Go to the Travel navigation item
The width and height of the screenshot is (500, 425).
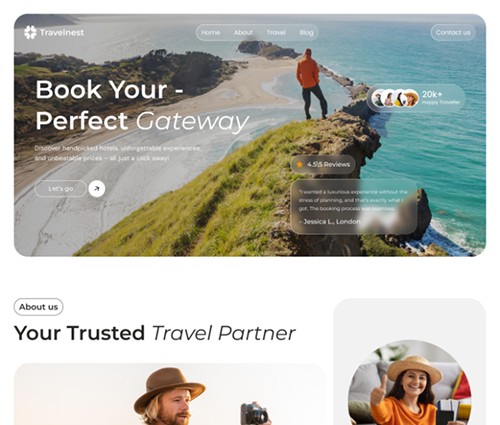[276, 32]
